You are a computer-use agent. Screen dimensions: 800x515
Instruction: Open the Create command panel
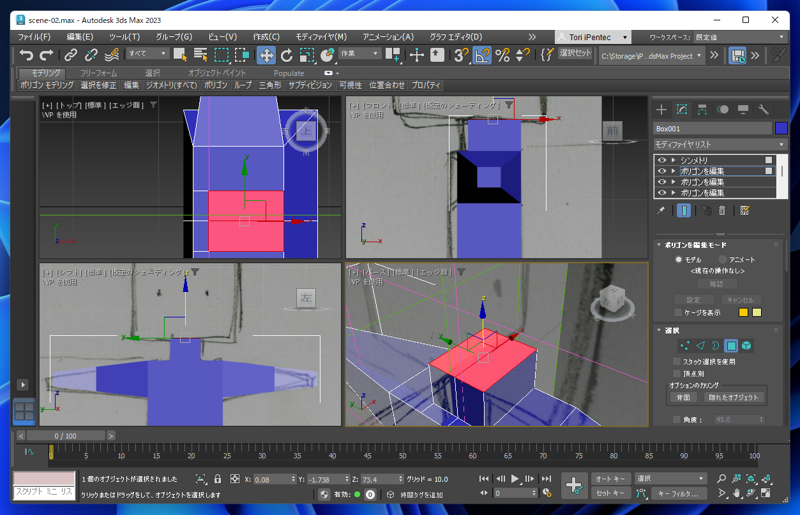(x=661, y=109)
